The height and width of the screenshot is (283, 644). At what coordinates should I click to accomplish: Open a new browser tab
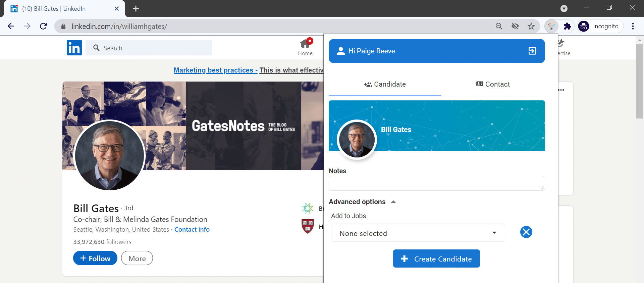tap(136, 8)
